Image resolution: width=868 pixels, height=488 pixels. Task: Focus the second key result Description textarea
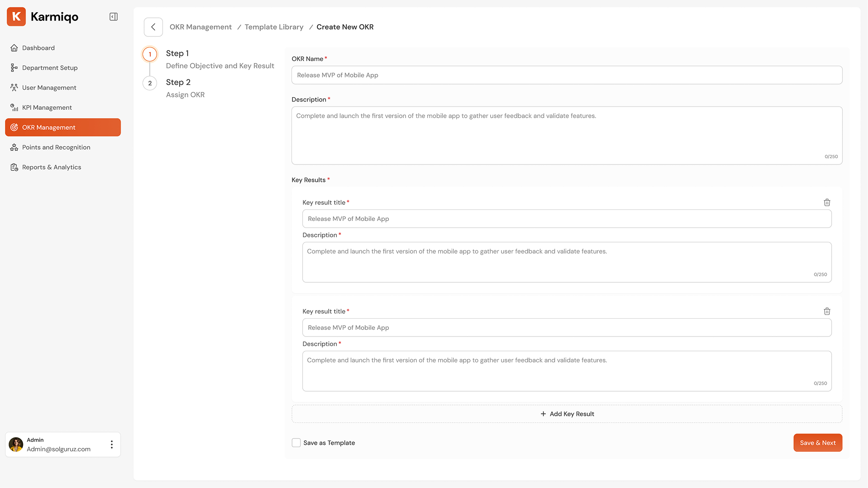click(x=567, y=371)
